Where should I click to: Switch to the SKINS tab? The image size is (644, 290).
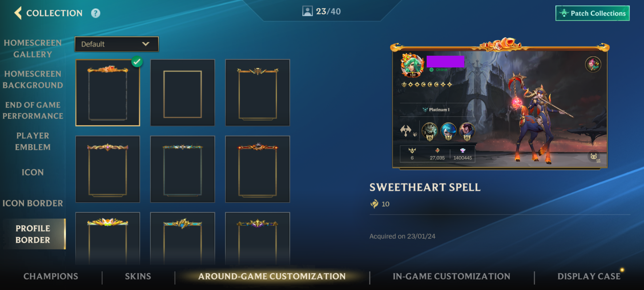tap(138, 276)
